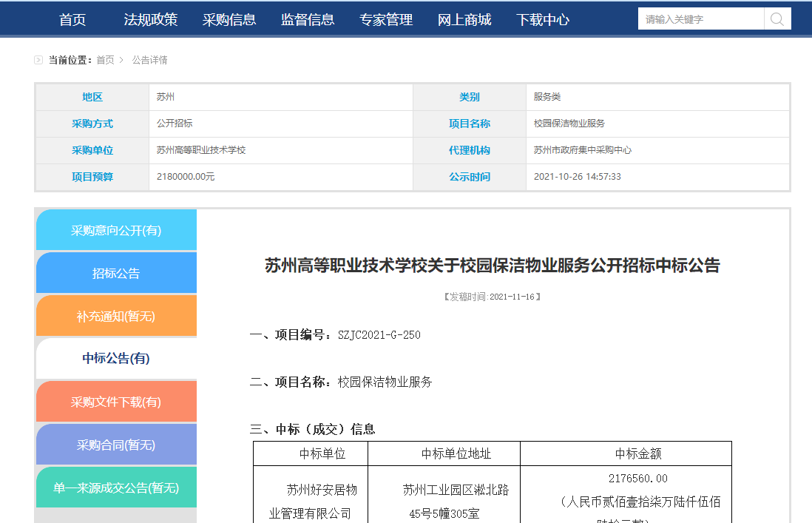Click 校园保洁物业服务 in info table

point(569,124)
